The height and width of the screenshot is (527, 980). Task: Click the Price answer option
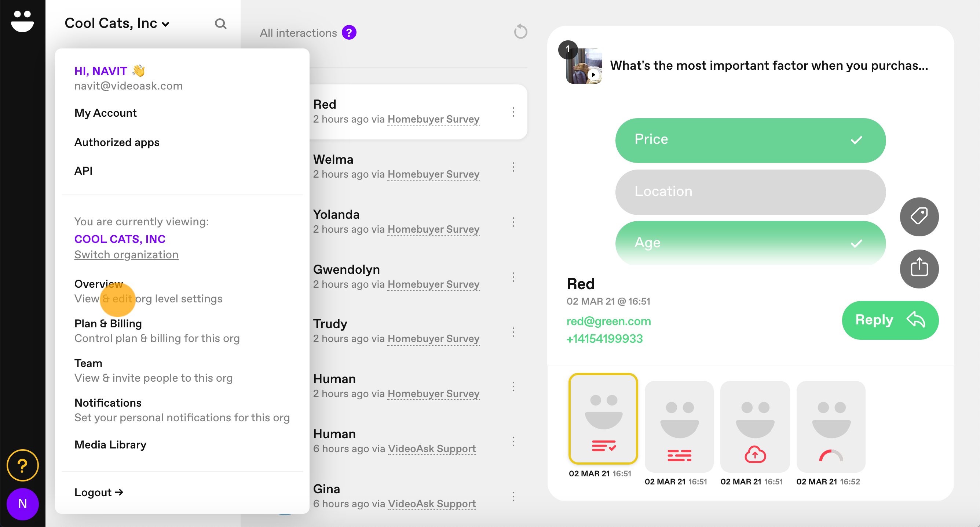point(750,140)
